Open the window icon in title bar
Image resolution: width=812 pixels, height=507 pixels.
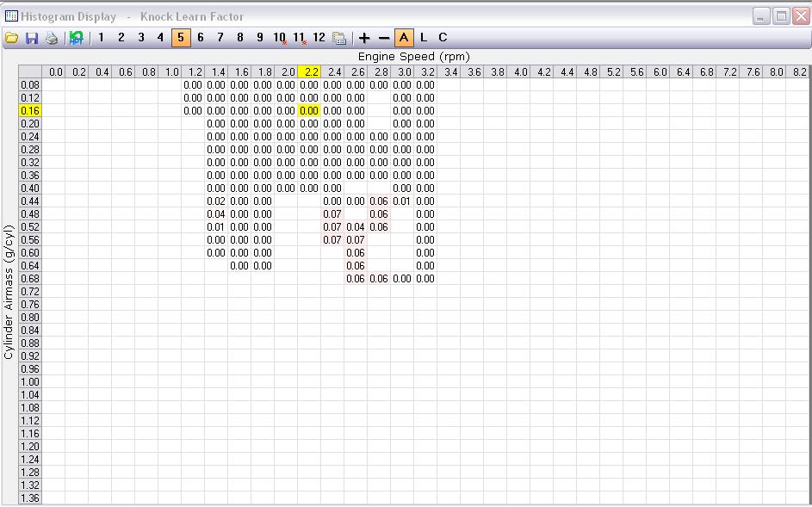click(11, 16)
